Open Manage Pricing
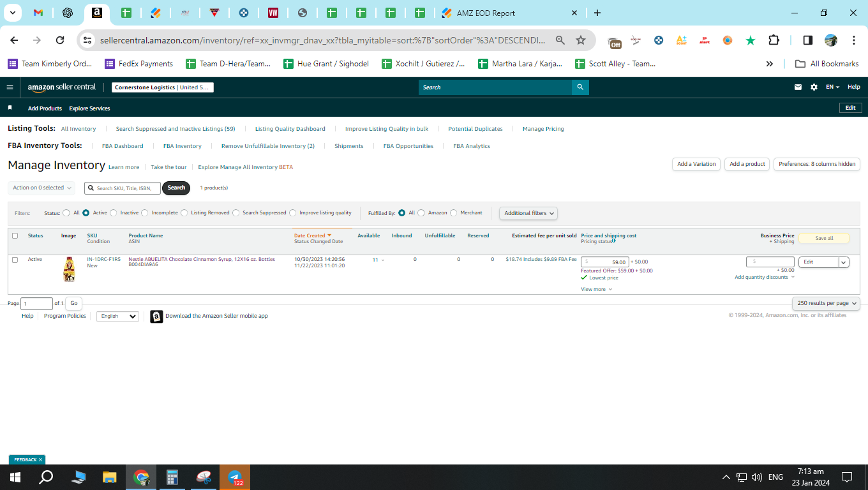868x490 pixels. pyautogui.click(x=543, y=129)
